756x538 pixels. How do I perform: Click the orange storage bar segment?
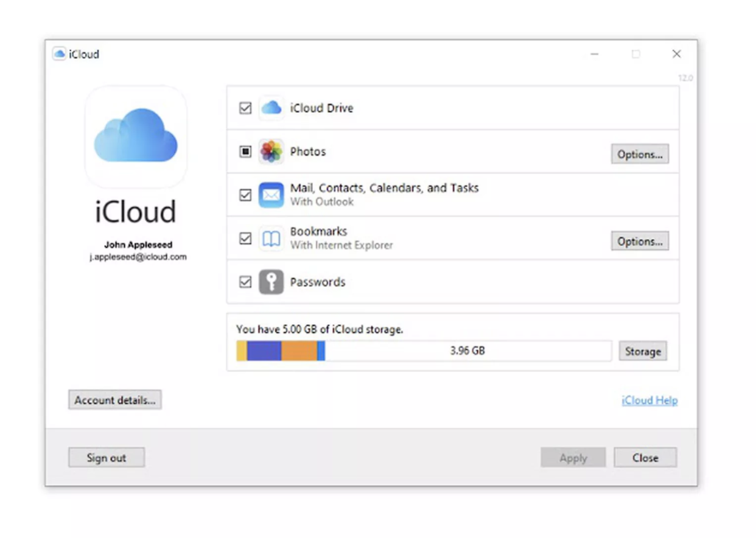tap(299, 351)
